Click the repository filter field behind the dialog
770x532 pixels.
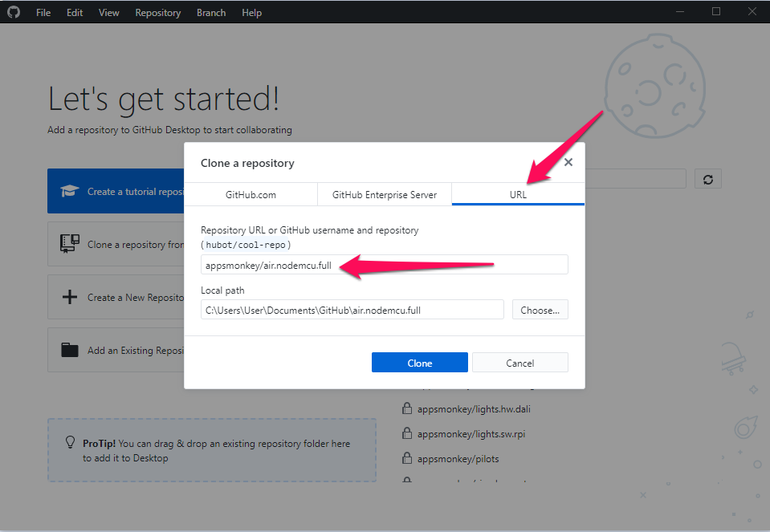(635, 179)
